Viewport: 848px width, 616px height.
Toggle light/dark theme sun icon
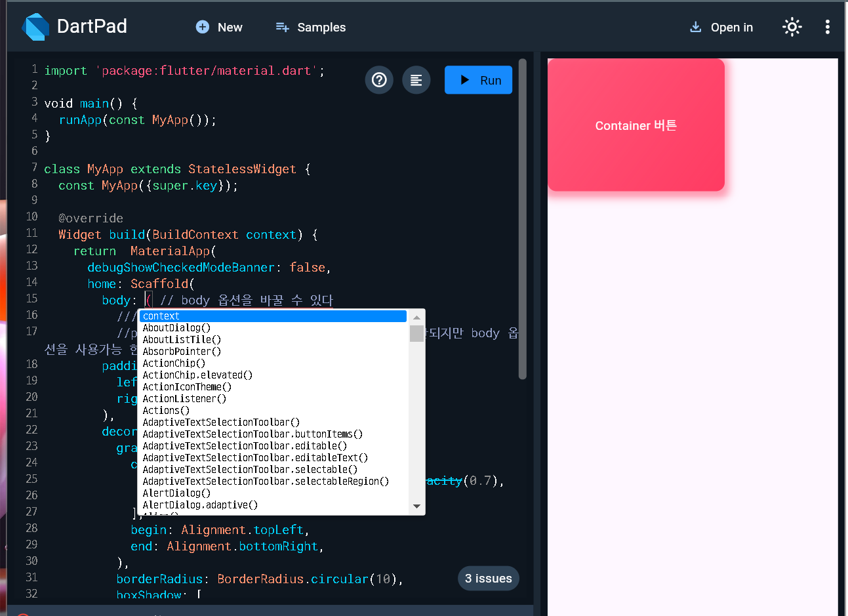click(792, 27)
